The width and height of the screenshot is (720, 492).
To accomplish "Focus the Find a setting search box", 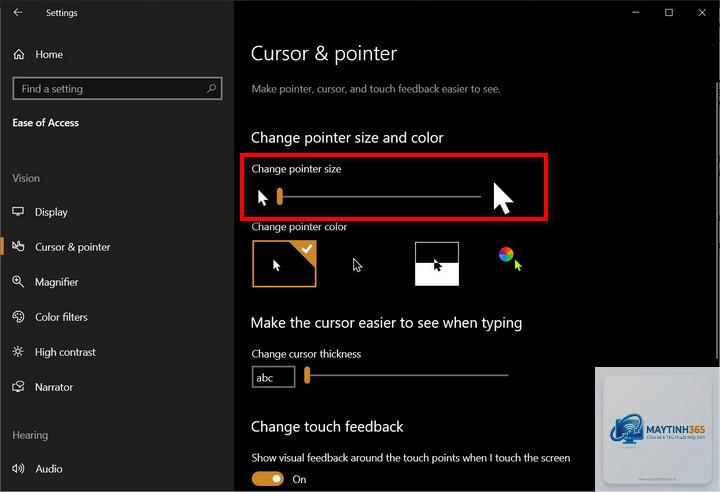I will point(118,89).
